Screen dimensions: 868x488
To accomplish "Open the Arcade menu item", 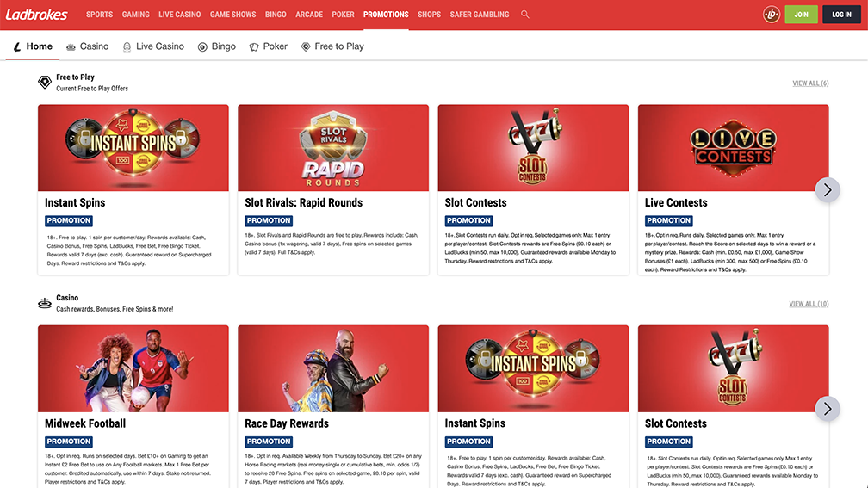I will (309, 15).
